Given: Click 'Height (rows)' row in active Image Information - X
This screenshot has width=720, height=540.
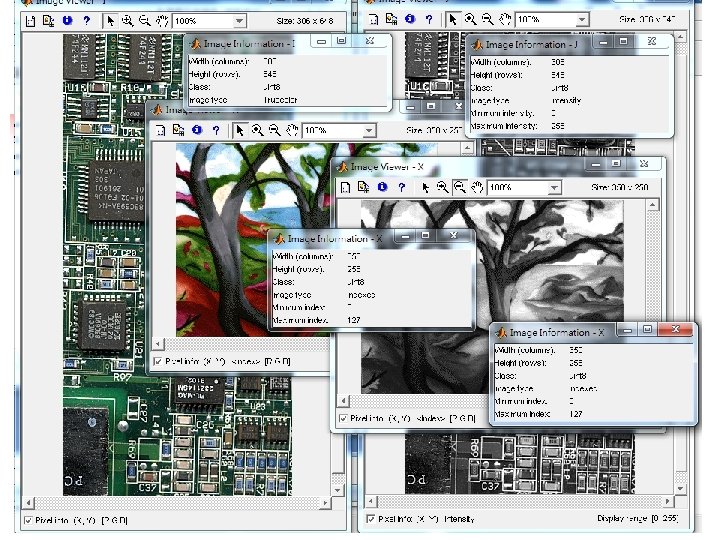Looking at the screenshot, I should tap(593, 363).
